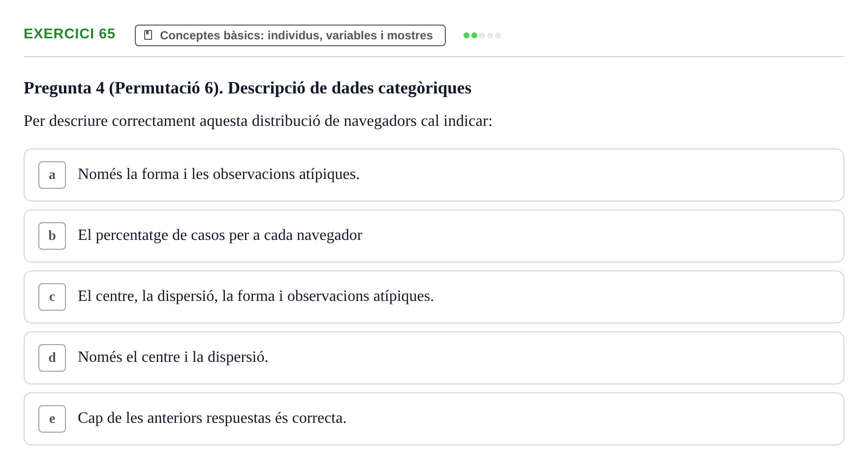Select answer b letter box
This screenshot has width=868, height=470.
pos(52,236)
